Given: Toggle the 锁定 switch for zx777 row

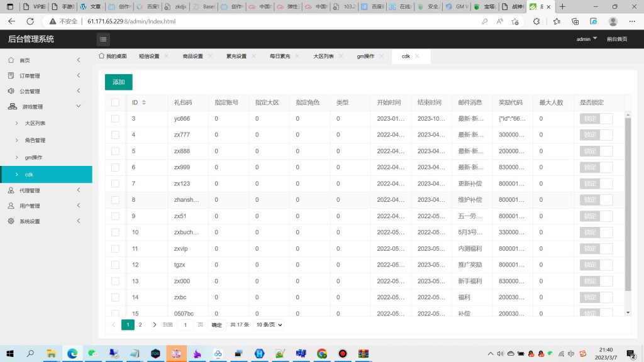Looking at the screenshot, I should [x=596, y=134].
